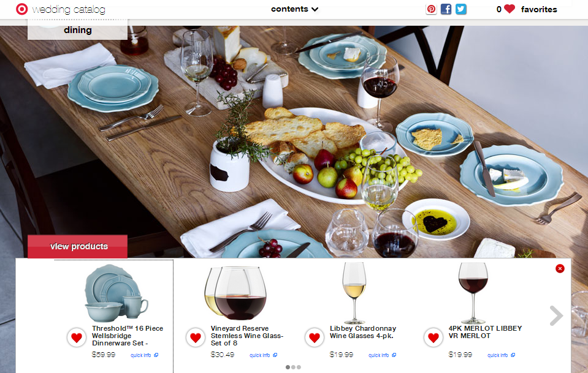Expand the contents dropdown menu
This screenshot has height=373, width=588.
click(294, 9)
